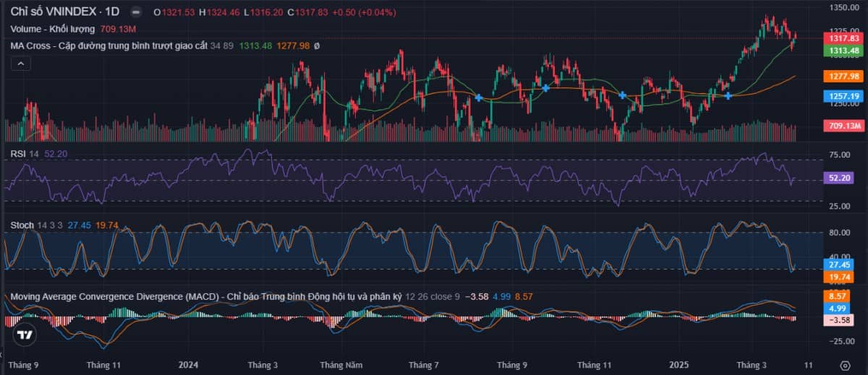Viewport: 868px width, 375px height.
Task: Click the purple 52.20 RSI axis label
Action: (839, 176)
